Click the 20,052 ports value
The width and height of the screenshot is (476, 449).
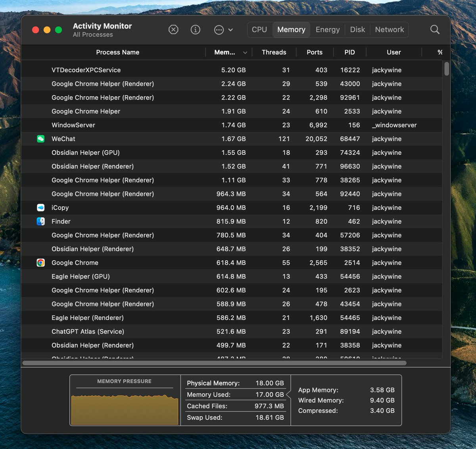click(x=316, y=139)
